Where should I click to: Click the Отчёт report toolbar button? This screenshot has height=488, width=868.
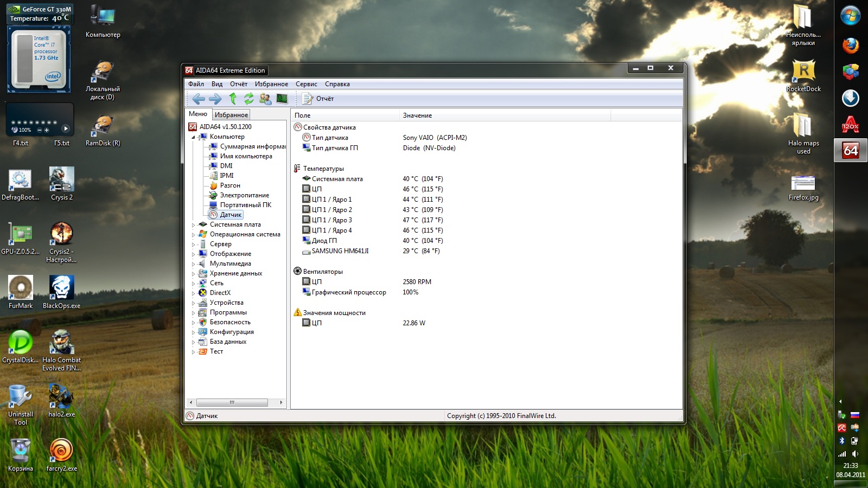318,99
